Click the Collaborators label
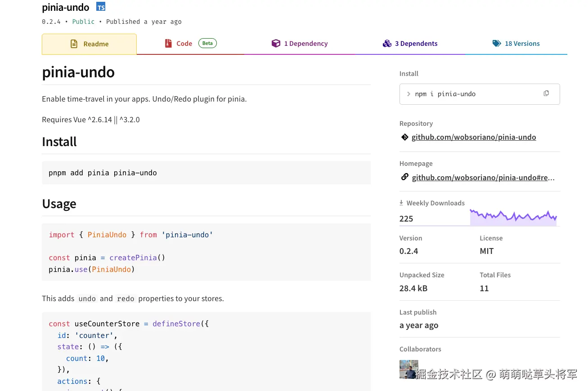 pyautogui.click(x=420, y=349)
